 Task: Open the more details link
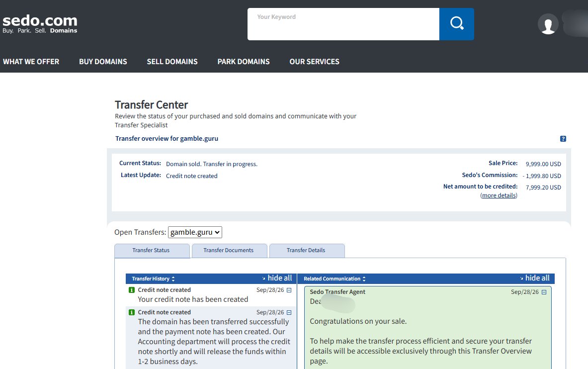pyautogui.click(x=499, y=195)
